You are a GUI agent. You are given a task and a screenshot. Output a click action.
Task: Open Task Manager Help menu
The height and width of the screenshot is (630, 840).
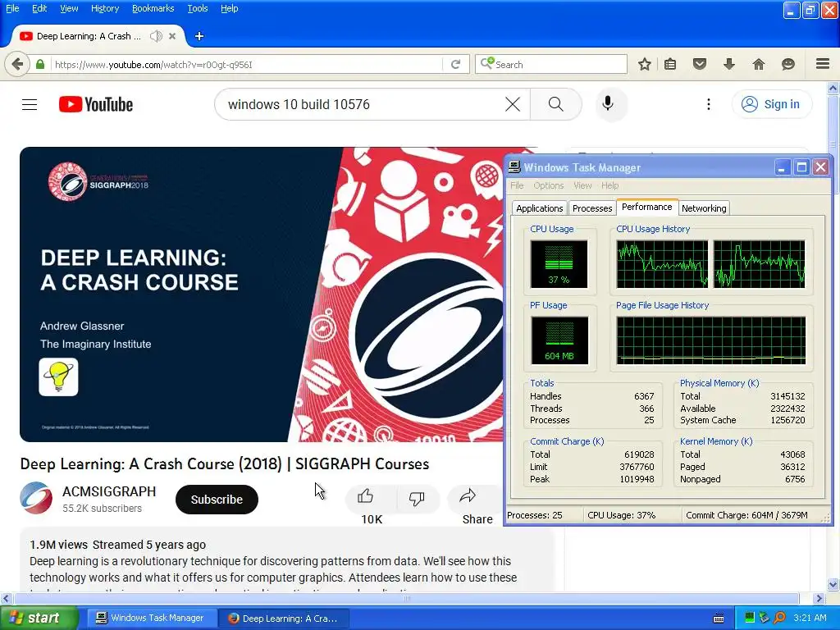tap(609, 185)
